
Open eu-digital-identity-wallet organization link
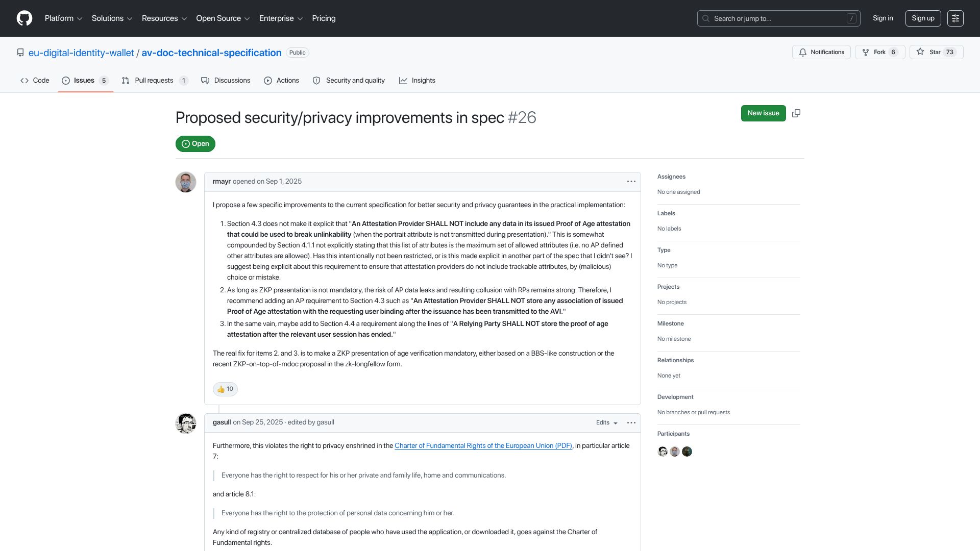(x=81, y=53)
